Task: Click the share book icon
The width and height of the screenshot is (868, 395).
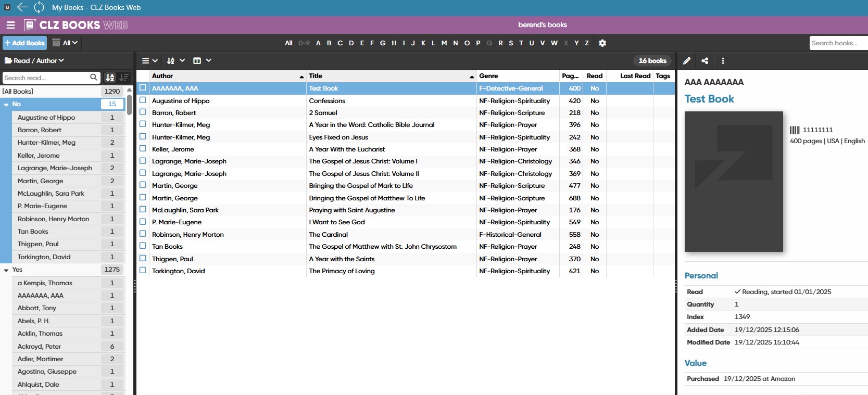Action: [705, 61]
